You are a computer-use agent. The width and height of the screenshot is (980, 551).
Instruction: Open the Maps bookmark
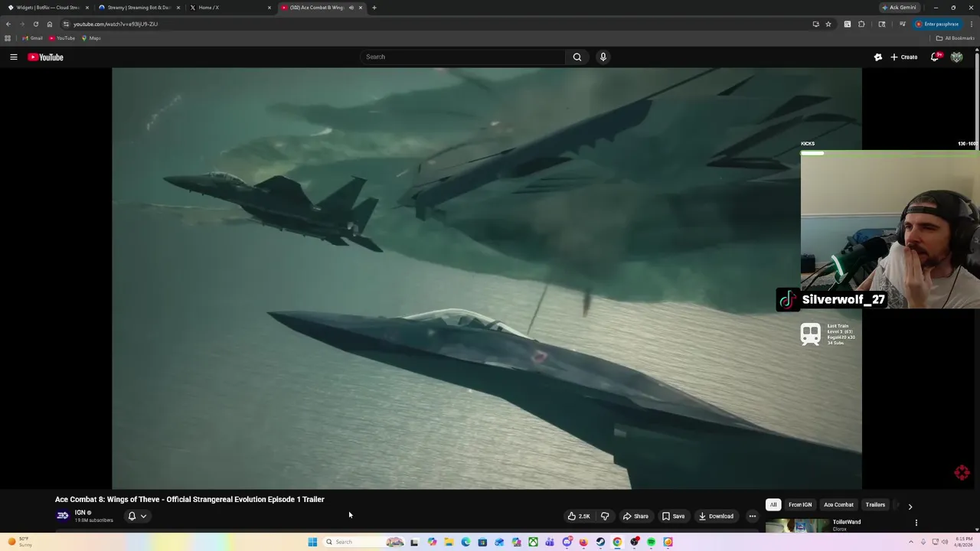[x=91, y=38]
